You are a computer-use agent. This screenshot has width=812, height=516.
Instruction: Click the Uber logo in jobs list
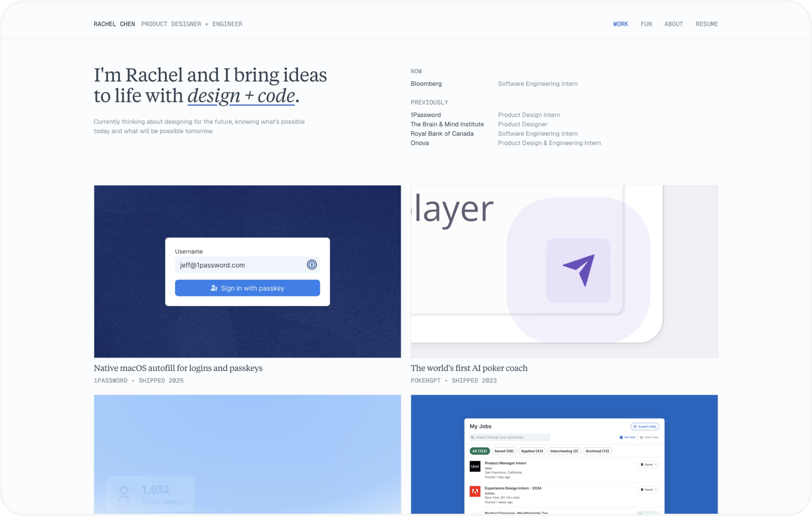[475, 466]
